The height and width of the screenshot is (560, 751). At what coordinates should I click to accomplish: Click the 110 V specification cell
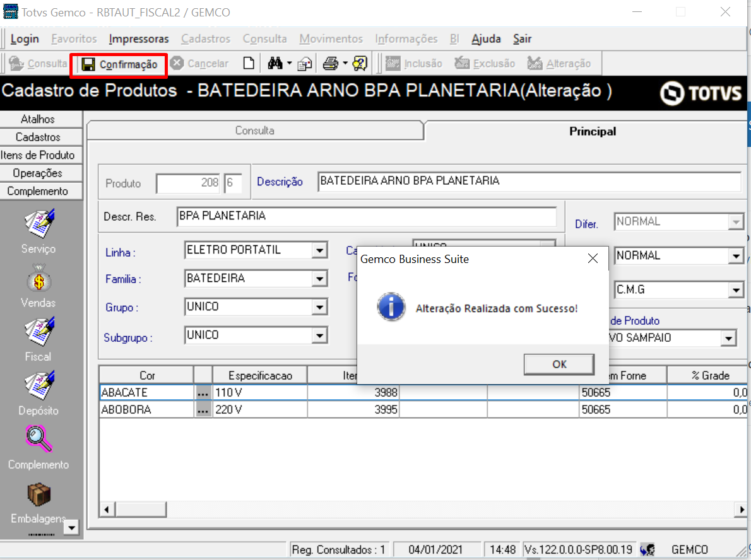[x=259, y=392]
